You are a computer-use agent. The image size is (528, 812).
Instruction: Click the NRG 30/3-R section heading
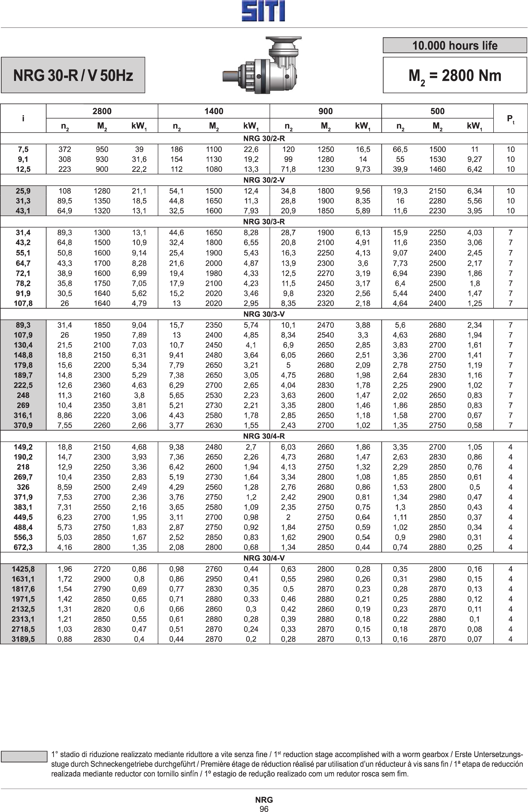pos(264,222)
